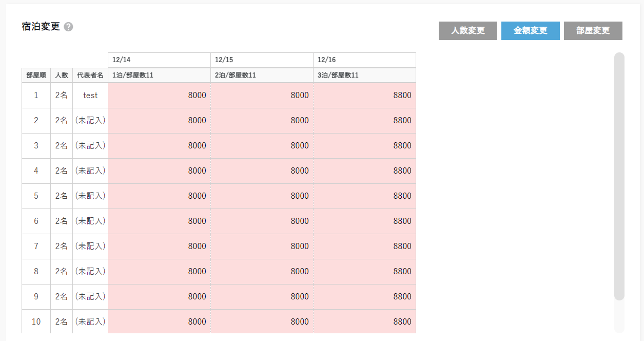Click the help icon next to 宿泊変更
644x341 pixels.
click(x=69, y=27)
